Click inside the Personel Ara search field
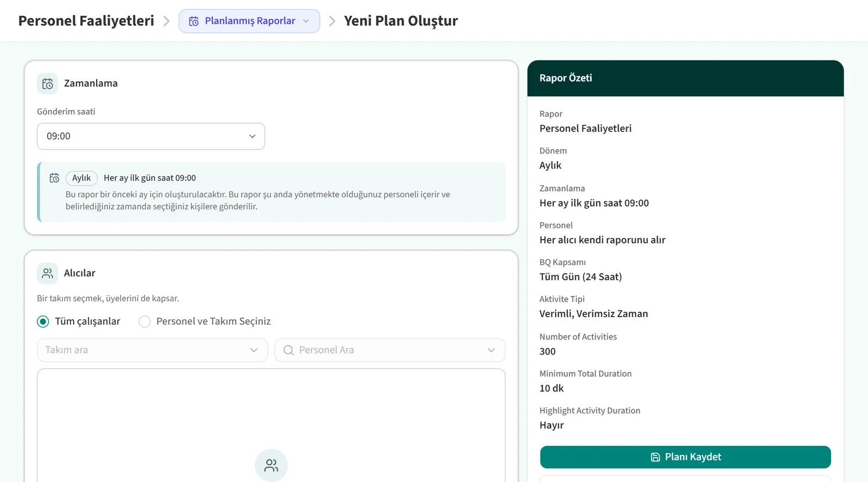Screen dimensions: 868x482 tap(390, 350)
